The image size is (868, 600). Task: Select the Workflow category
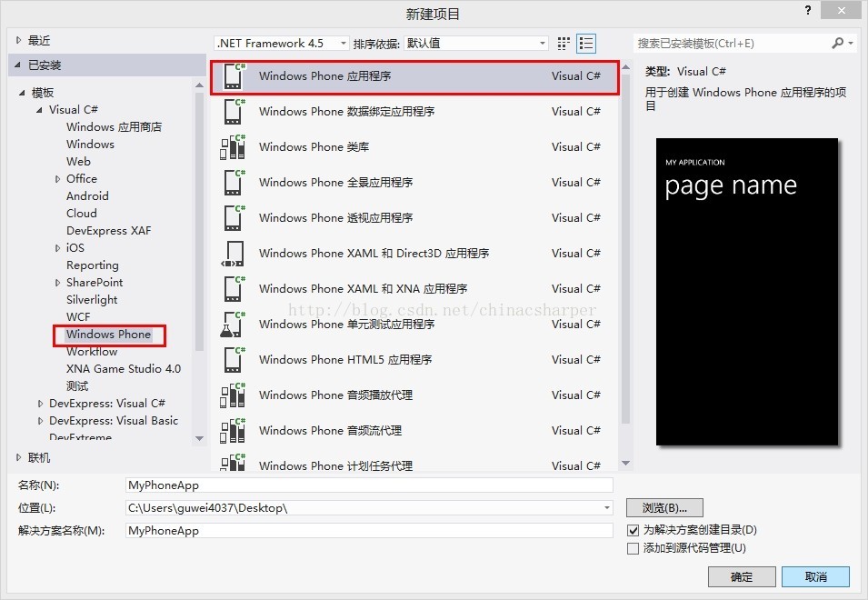pyautogui.click(x=92, y=352)
